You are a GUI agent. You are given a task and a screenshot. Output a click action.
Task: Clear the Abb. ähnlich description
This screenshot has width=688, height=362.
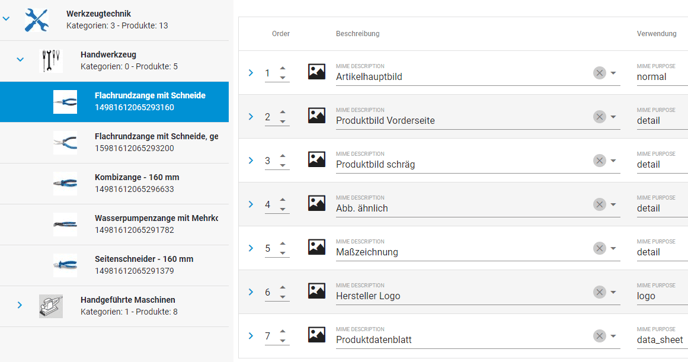click(x=599, y=204)
